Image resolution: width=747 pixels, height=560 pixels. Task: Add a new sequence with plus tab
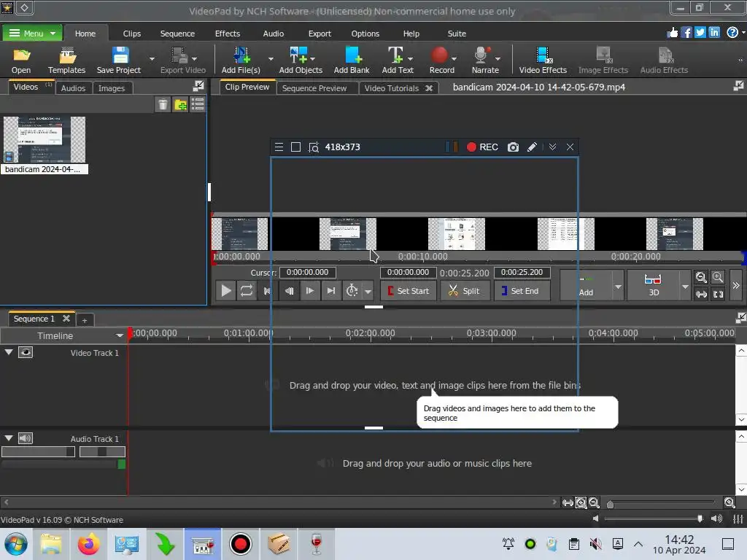[x=85, y=321]
